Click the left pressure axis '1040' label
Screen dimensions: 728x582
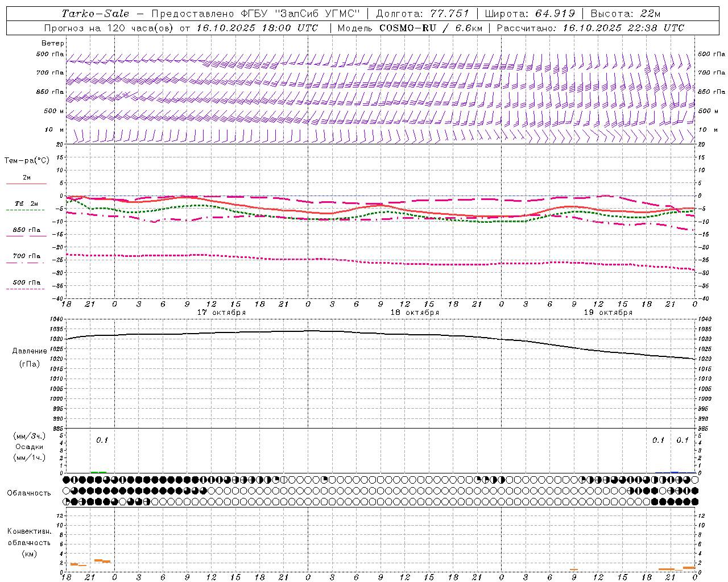pyautogui.click(x=56, y=319)
